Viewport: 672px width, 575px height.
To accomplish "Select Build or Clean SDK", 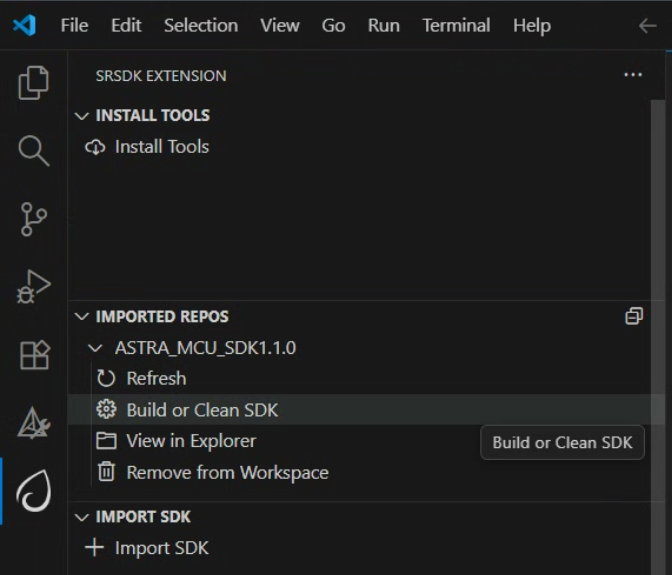I will (x=202, y=410).
